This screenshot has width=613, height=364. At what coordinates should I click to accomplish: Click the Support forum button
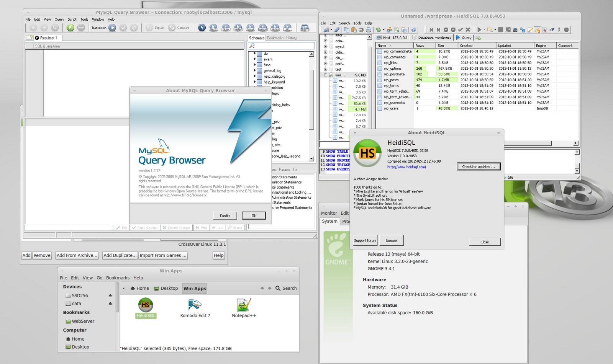(x=365, y=240)
